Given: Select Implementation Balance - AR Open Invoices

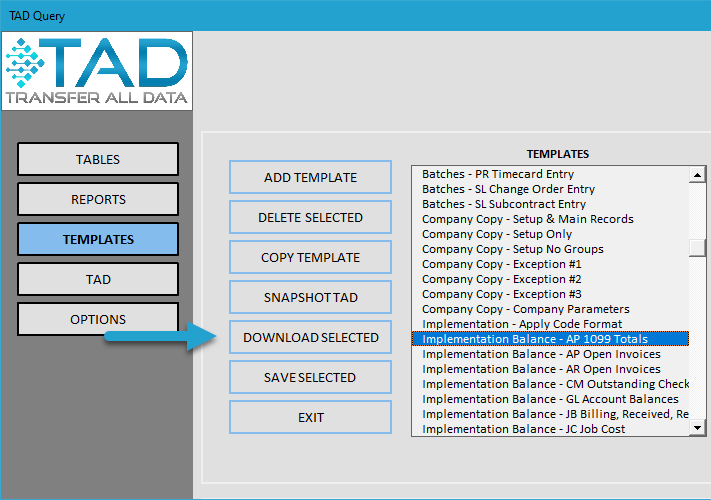Looking at the screenshot, I should click(x=550, y=369).
